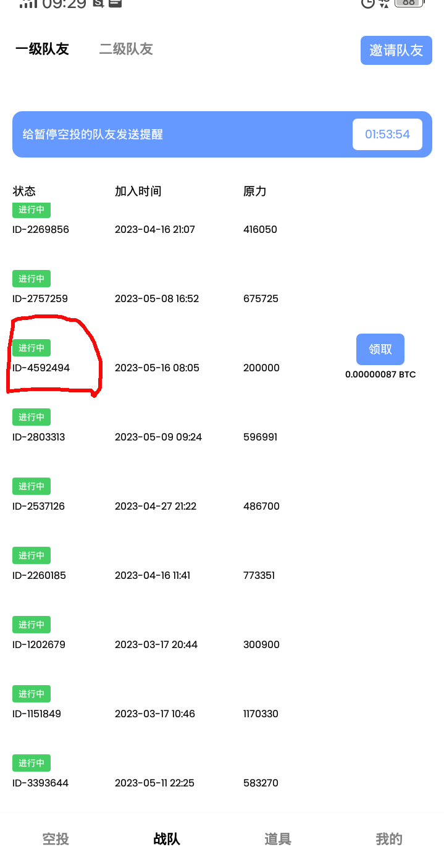
Task: Open the 空投 bottom navigation tab
Action: pyautogui.click(x=56, y=839)
